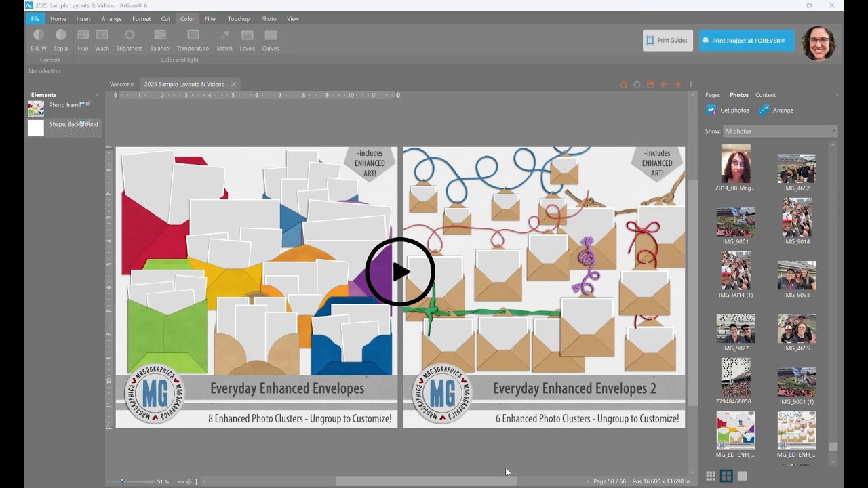Switch to the Arrange ribbon tab
The height and width of the screenshot is (488, 868).
click(x=111, y=19)
